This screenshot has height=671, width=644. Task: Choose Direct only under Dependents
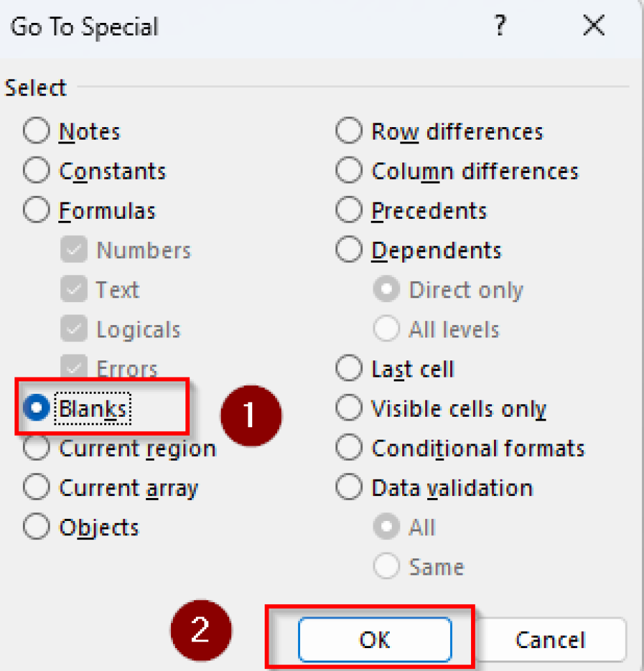387,289
